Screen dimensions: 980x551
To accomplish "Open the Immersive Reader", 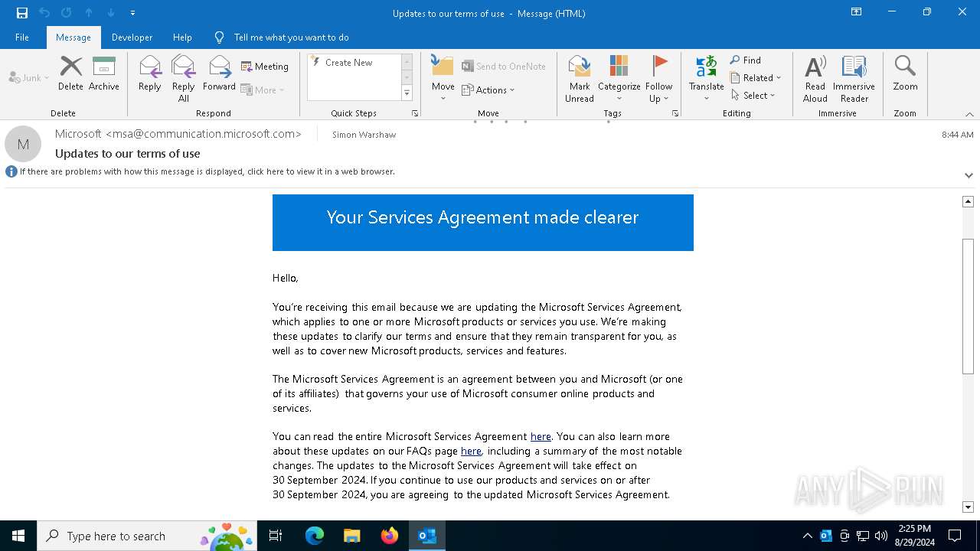I will pos(854,79).
